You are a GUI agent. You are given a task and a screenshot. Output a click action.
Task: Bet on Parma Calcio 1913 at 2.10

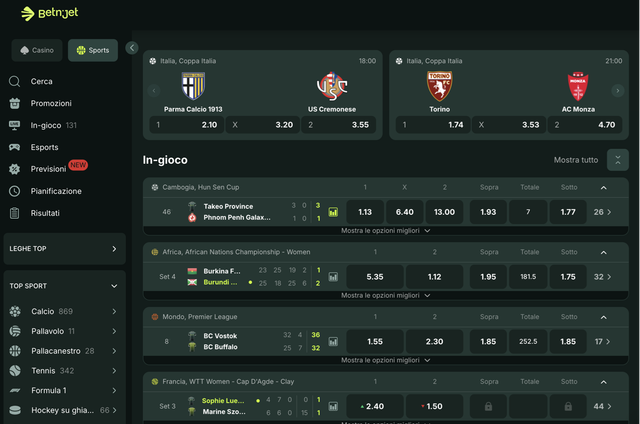tap(187, 125)
